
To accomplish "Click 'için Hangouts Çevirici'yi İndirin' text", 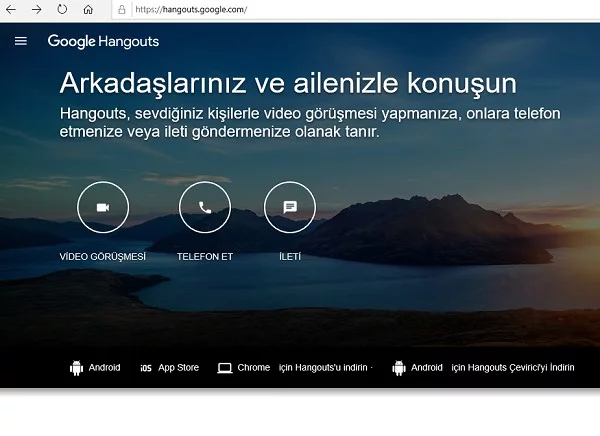I will tap(513, 367).
